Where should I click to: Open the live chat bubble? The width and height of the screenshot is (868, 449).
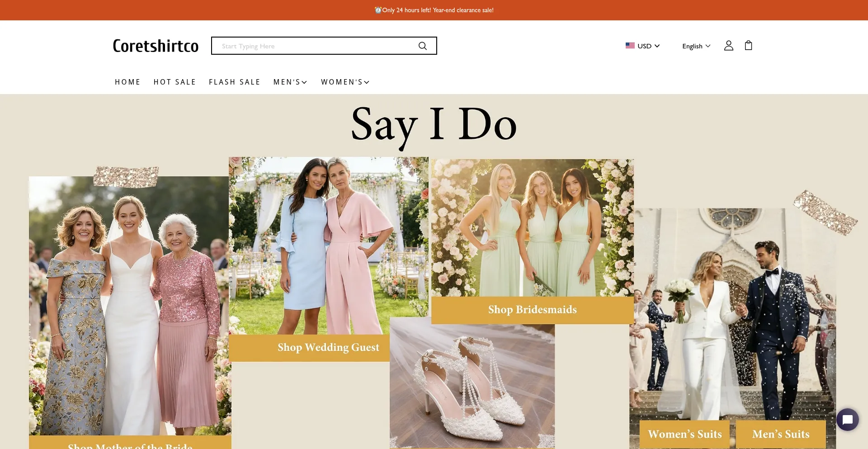(x=848, y=420)
